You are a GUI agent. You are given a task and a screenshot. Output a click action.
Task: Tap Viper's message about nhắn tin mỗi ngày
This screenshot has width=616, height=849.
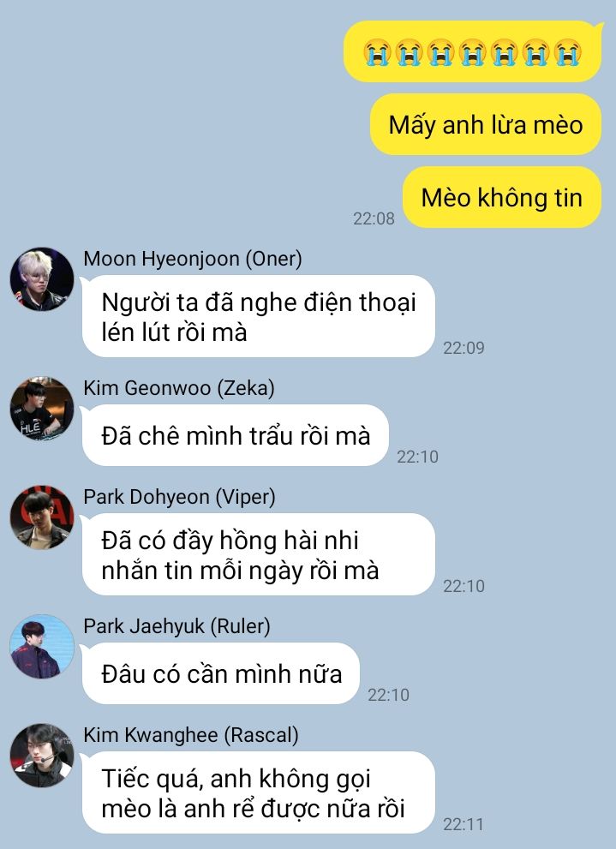[258, 554]
